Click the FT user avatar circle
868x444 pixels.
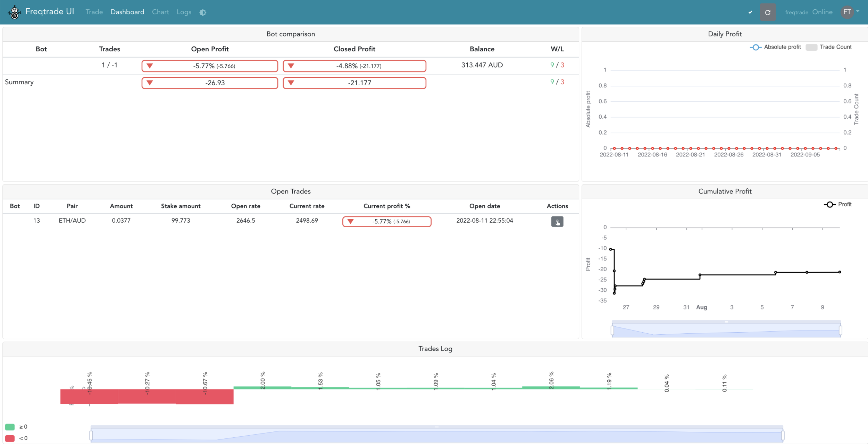[847, 12]
